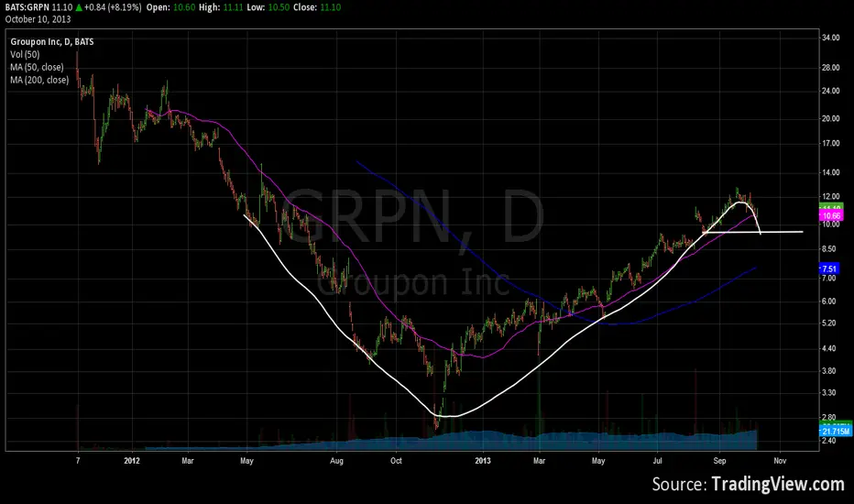Select the last price 11.10 in header
The image size is (854, 504).
[62, 7]
